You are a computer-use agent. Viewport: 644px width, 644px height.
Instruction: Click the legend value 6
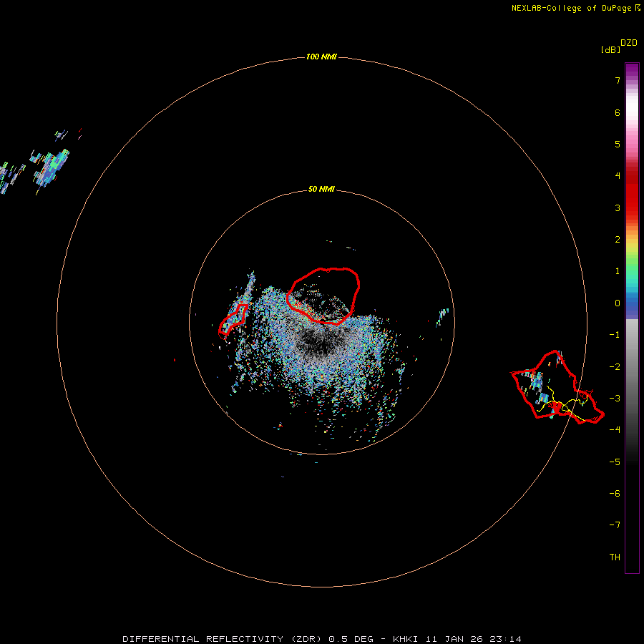pyautogui.click(x=617, y=112)
